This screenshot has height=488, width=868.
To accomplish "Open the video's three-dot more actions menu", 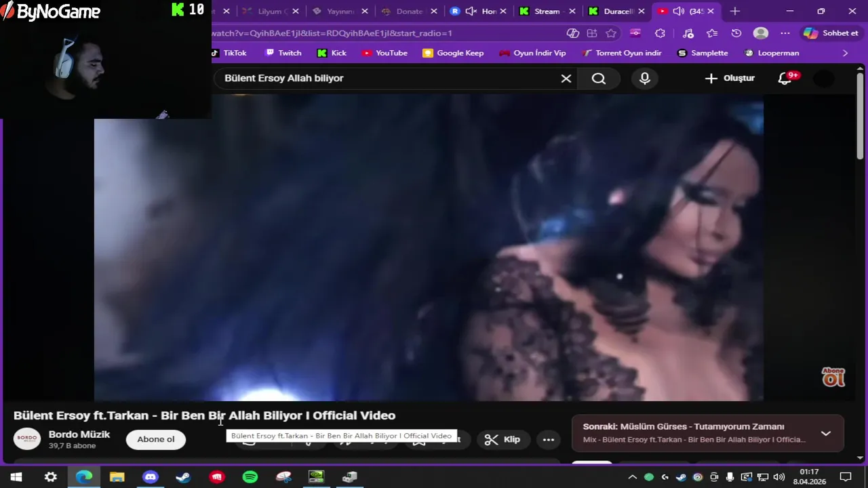I will pyautogui.click(x=549, y=439).
